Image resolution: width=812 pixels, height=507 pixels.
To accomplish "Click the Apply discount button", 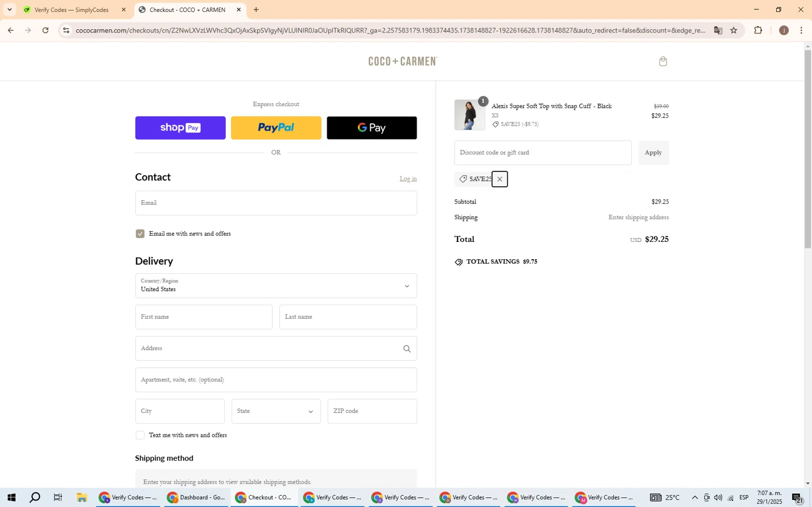I will point(653,153).
